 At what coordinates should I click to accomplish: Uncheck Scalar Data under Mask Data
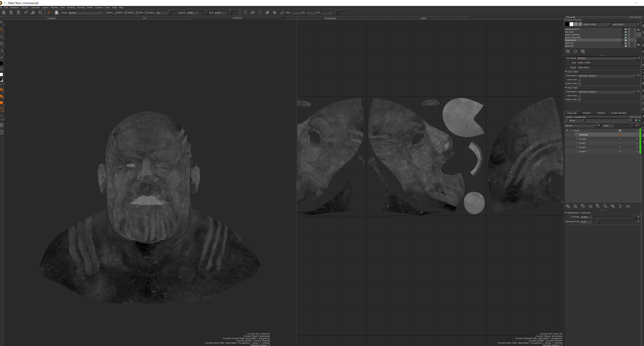(579, 99)
